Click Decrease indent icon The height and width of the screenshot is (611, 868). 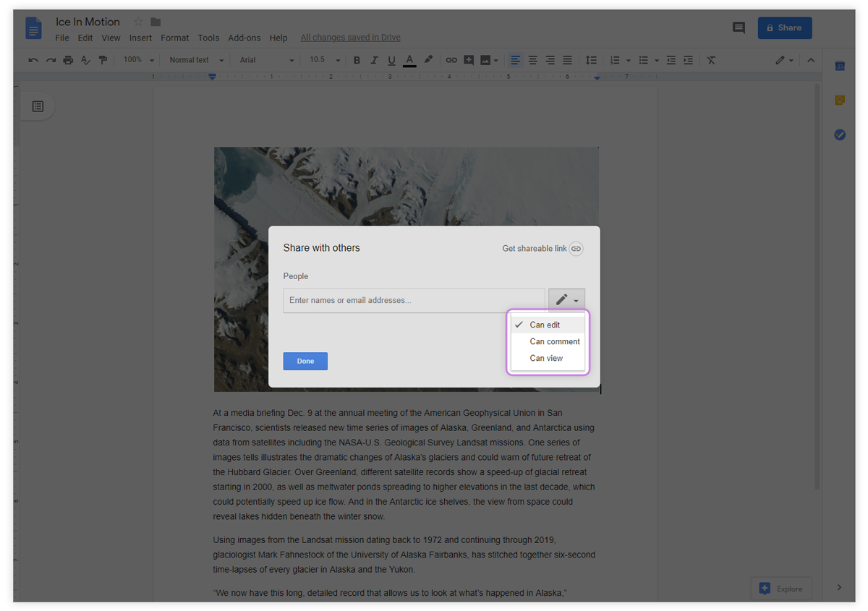(671, 60)
